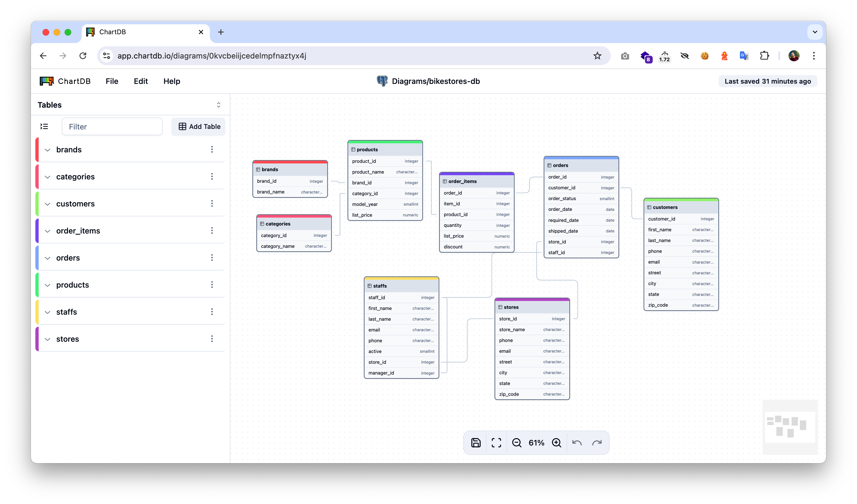Click the customer_id field in customers table
This screenshot has height=504, width=857.
point(681,219)
